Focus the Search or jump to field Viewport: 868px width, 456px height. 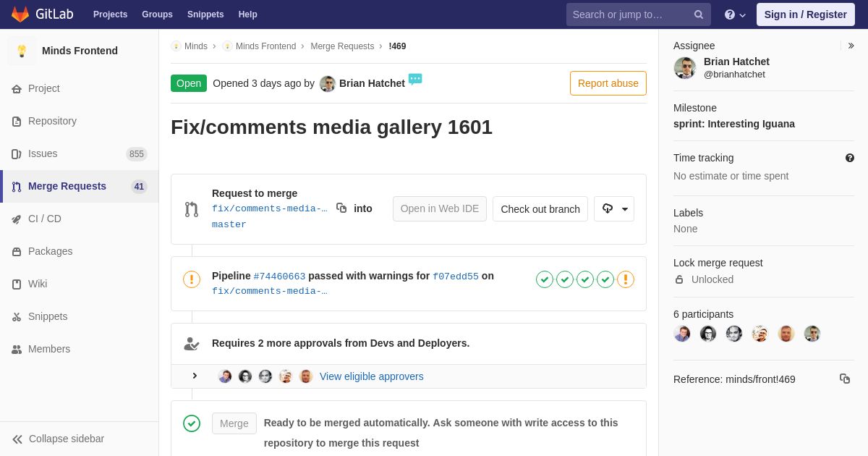pyautogui.click(x=629, y=14)
